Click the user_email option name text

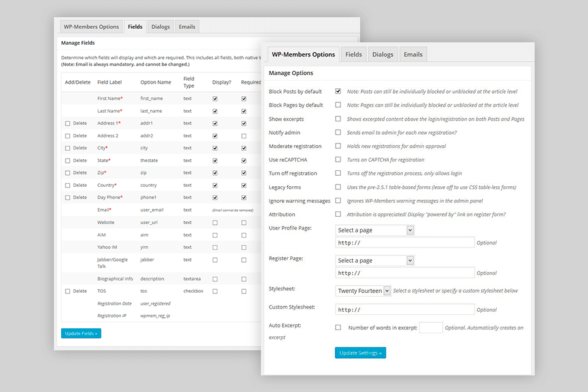(152, 209)
